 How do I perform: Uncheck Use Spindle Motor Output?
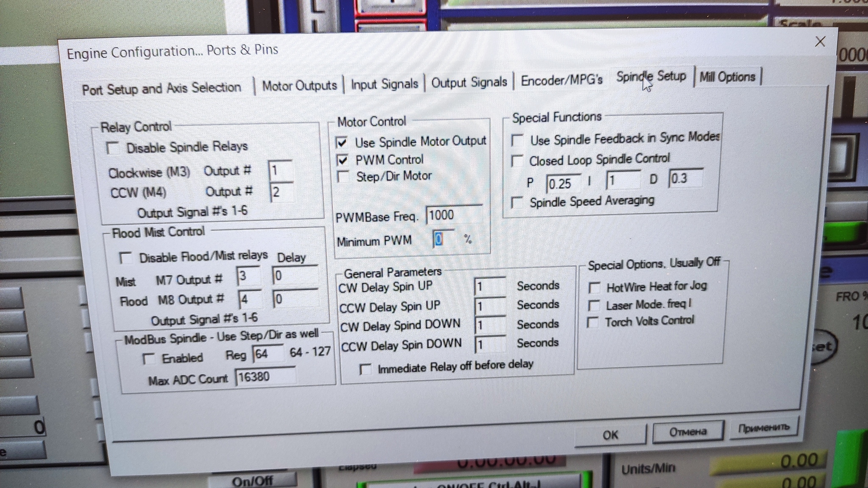[x=342, y=142]
